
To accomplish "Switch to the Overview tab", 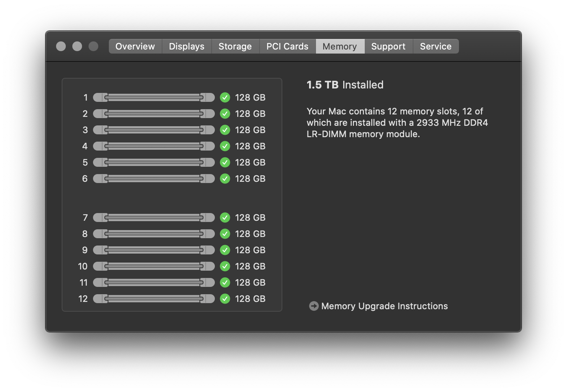I will [135, 46].
